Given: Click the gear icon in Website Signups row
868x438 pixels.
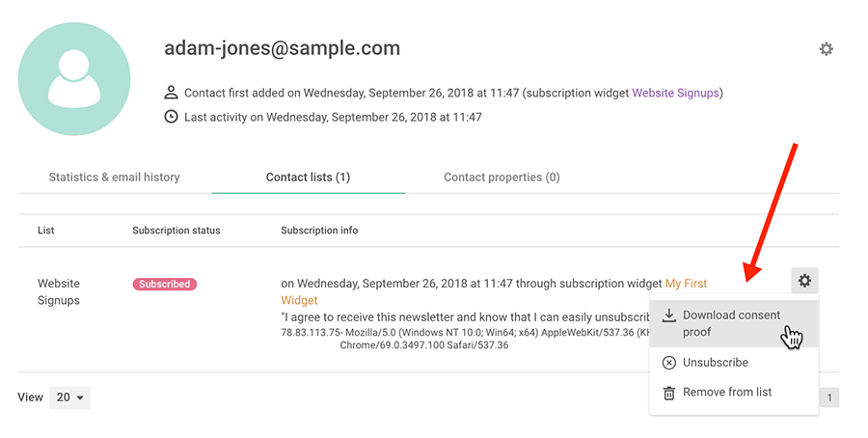Looking at the screenshot, I should (x=804, y=281).
